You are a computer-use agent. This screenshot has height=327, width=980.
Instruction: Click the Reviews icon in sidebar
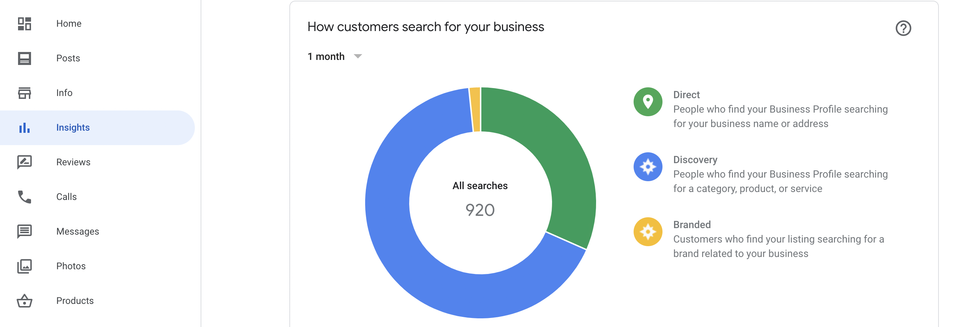pos(24,162)
